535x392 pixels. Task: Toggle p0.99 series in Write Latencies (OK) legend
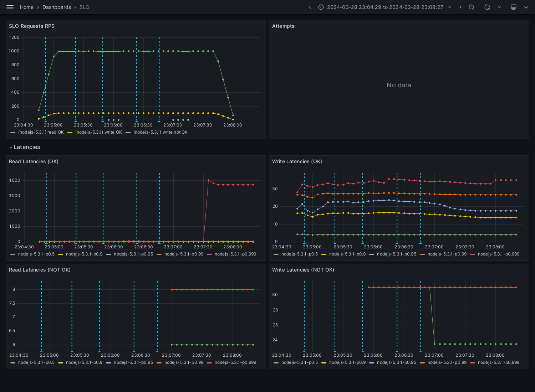click(x=447, y=254)
